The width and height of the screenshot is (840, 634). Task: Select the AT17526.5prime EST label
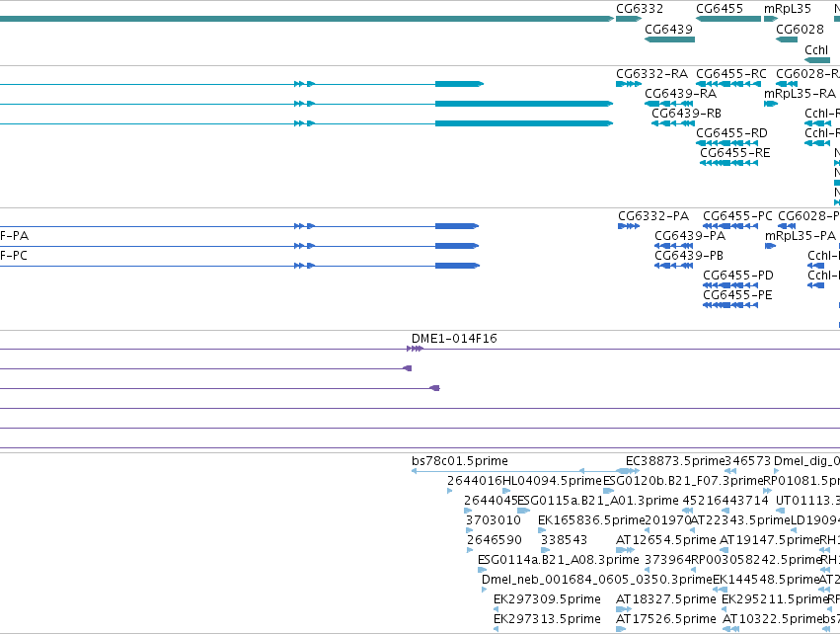point(666,619)
